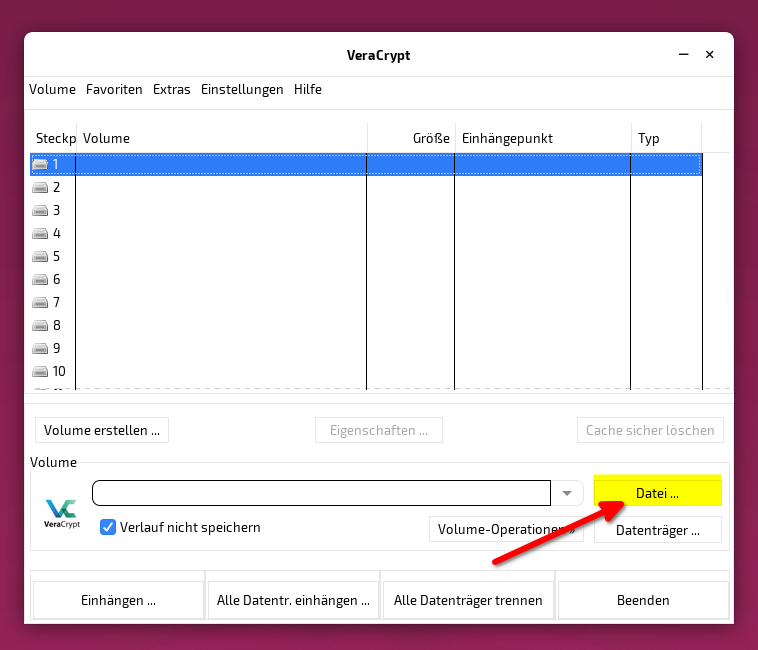Select drive icon for slot 9
Screen dimensions: 758x650
(40, 348)
